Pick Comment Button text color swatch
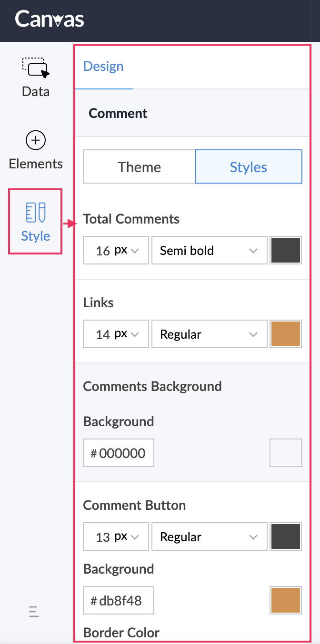 coord(286,537)
